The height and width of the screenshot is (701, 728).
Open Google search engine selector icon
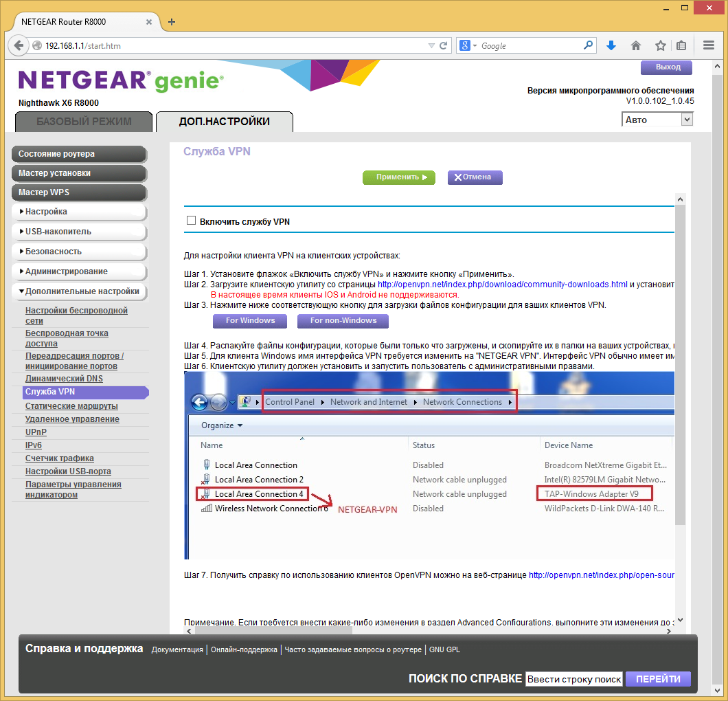point(468,45)
